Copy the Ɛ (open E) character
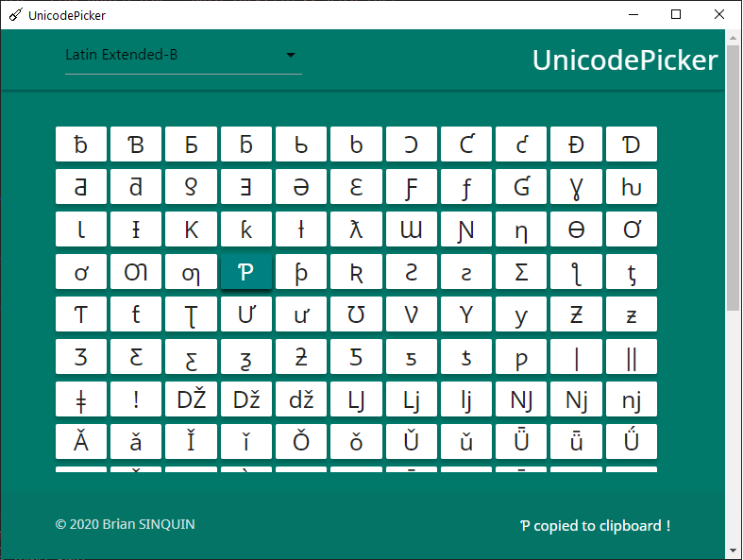 tap(356, 187)
